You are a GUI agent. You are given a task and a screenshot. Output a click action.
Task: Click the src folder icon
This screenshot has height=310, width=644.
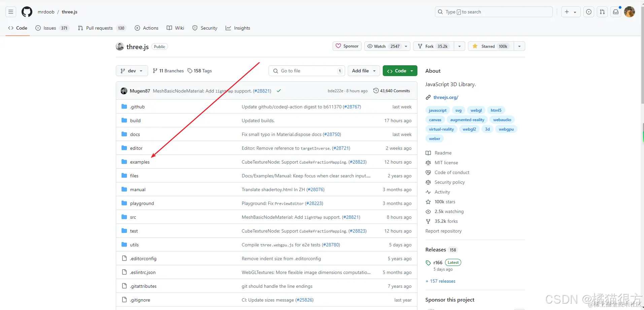tap(124, 217)
